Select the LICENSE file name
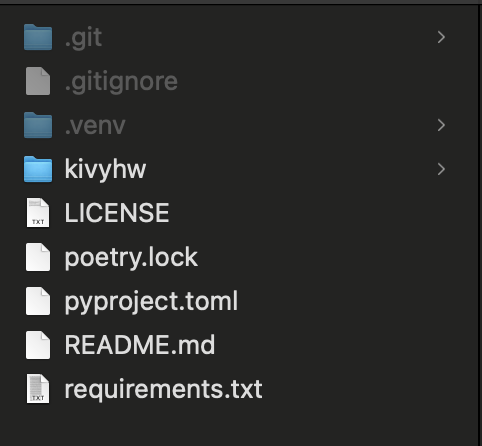Image resolution: width=482 pixels, height=446 pixels. (x=117, y=213)
